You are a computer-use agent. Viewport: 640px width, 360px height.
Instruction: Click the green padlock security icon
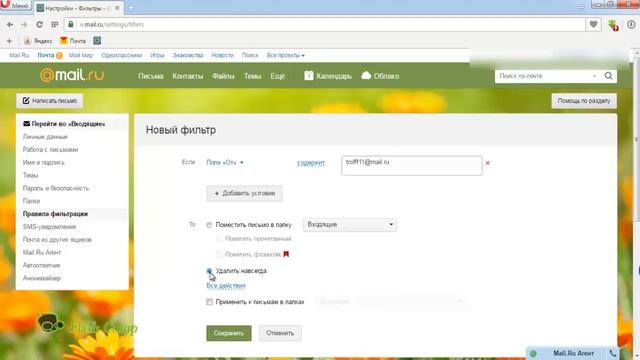(x=71, y=24)
